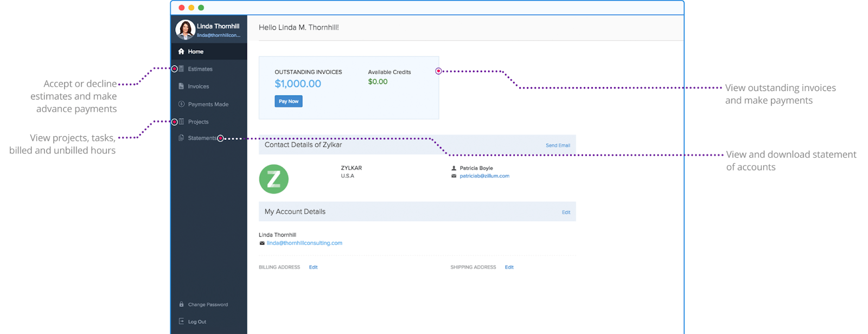The height and width of the screenshot is (334, 868).
Task: Click the Log Out exit icon
Action: 181,322
